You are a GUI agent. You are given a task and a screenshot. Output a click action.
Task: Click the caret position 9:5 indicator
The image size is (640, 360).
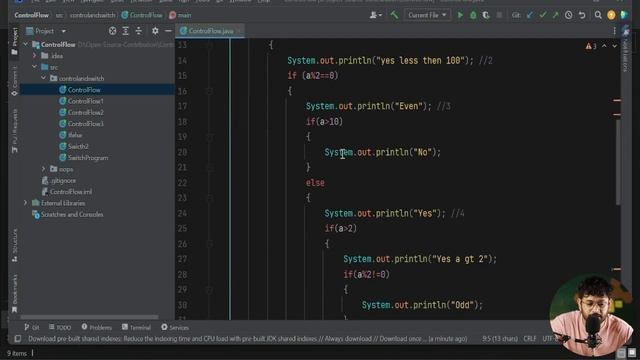500,339
